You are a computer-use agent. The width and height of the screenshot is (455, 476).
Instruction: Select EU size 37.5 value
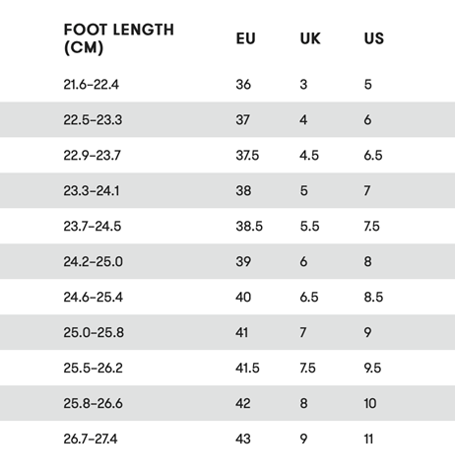[x=247, y=155]
